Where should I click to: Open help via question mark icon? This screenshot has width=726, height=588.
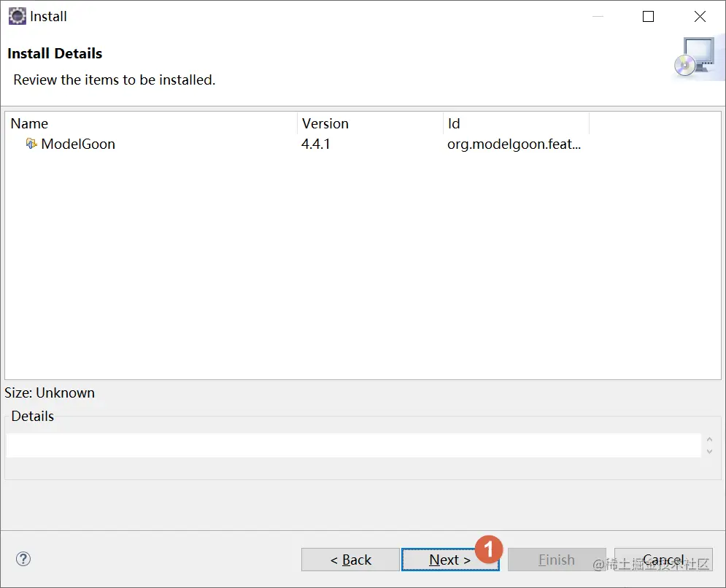(x=23, y=559)
